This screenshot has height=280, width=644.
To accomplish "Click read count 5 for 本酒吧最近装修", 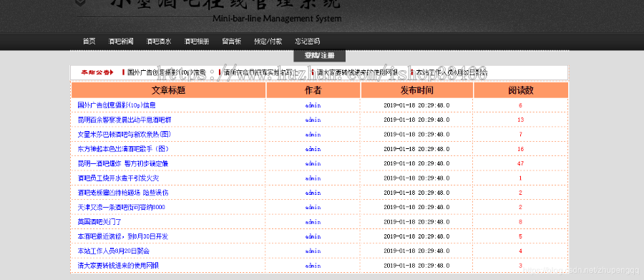I will click(x=520, y=236).
